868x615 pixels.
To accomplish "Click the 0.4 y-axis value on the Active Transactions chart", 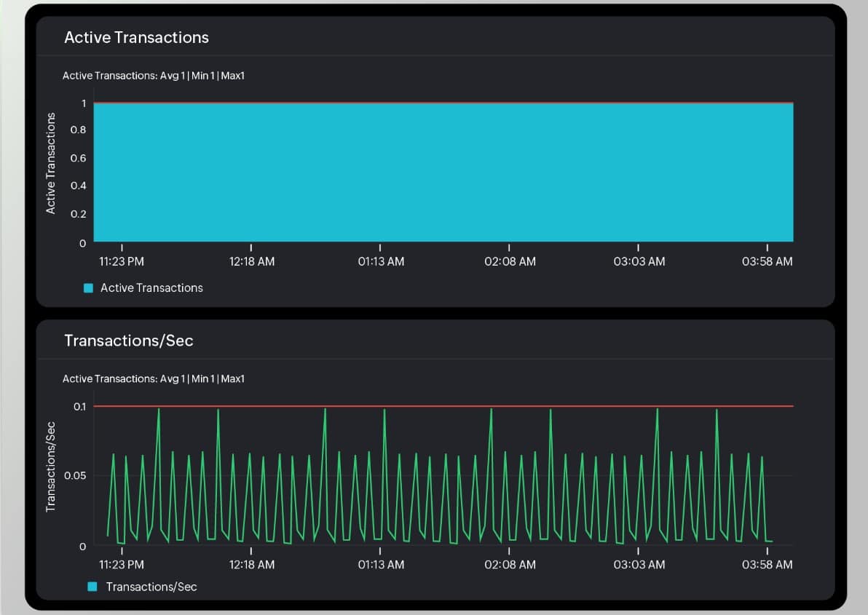I will [x=78, y=186].
